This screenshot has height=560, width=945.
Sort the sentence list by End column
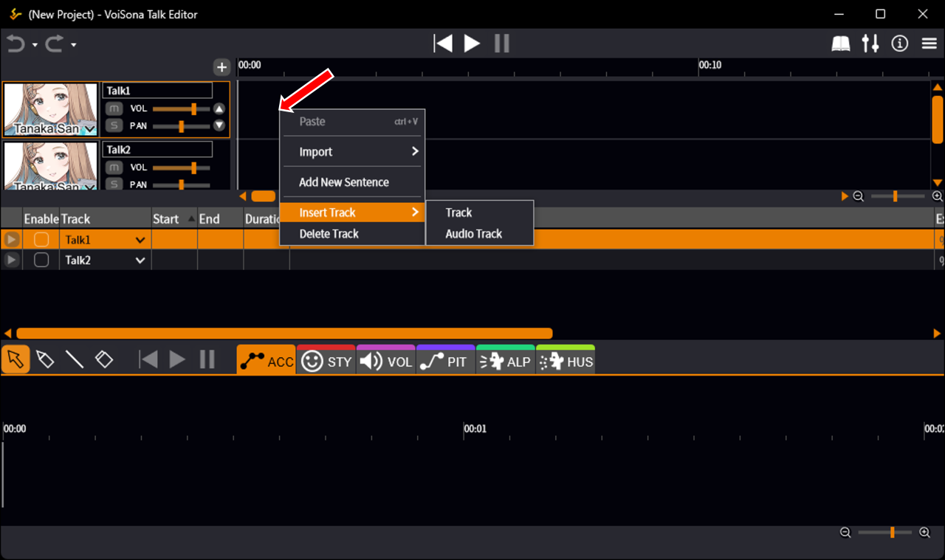(220, 219)
